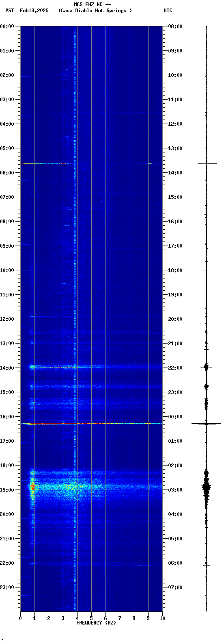Viewport: 224px width, 644px height.
Task: Click the UTC time label '22:00'
Action: (x=175, y=368)
